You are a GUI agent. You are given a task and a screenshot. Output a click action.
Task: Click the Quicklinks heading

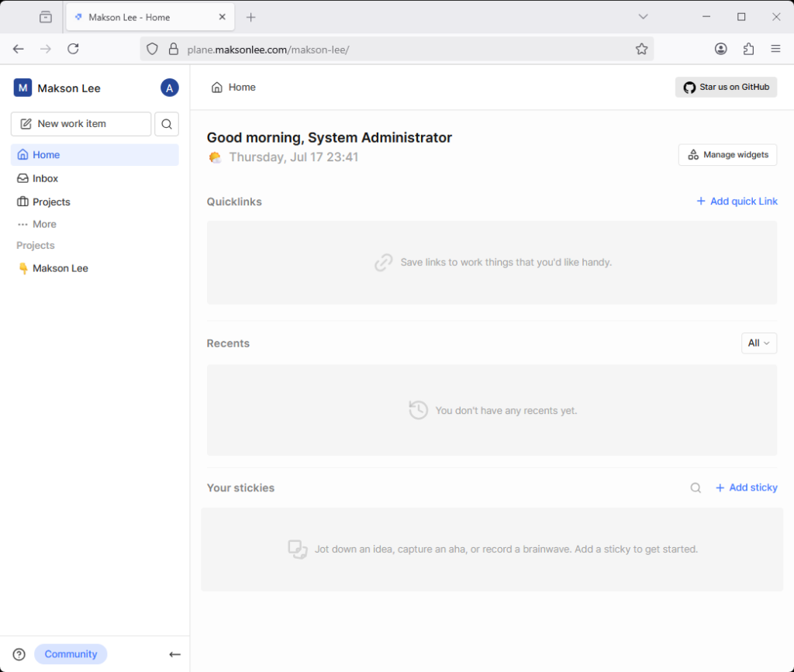[x=234, y=202]
